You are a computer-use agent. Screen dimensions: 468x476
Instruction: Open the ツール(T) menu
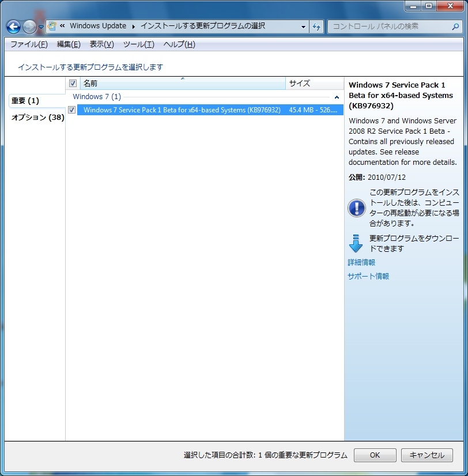(x=139, y=44)
